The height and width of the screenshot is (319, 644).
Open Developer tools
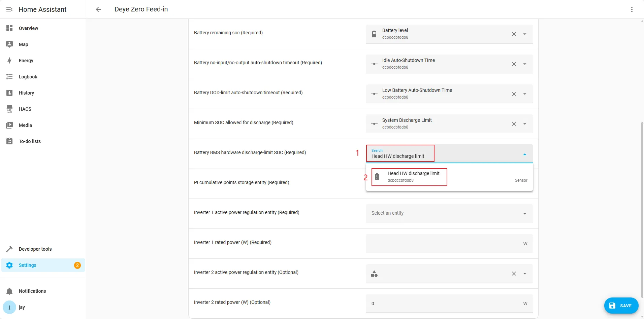[35, 249]
